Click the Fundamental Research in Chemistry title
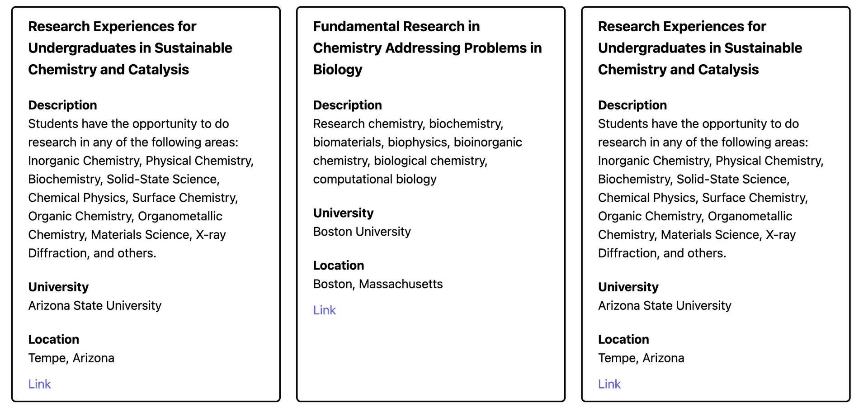Screen dimensions: 868x413 (427, 48)
